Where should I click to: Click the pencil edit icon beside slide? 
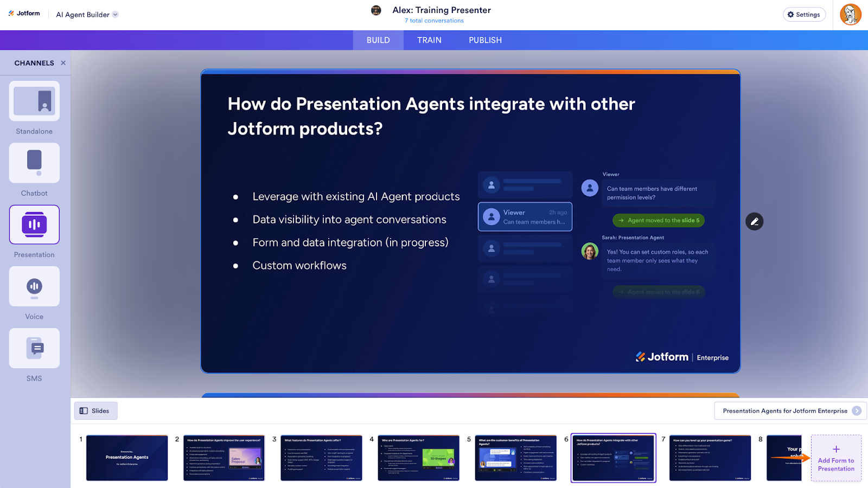754,221
